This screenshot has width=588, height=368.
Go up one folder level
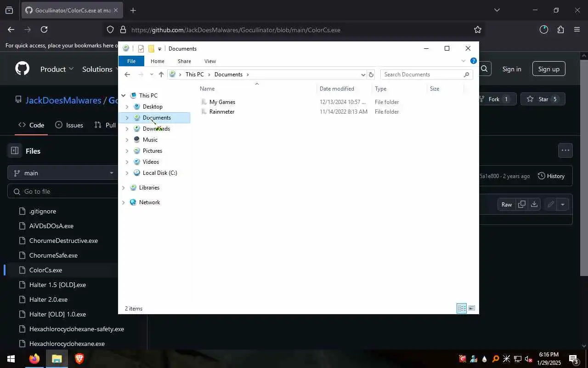[x=161, y=75]
